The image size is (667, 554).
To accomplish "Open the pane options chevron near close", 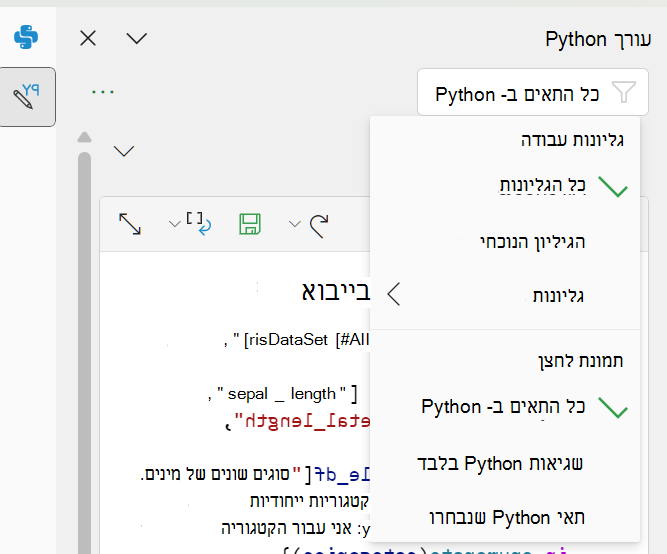I will tap(137, 38).
